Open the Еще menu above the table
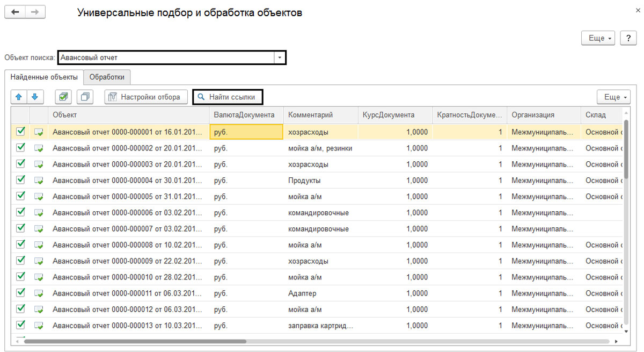Image resolution: width=644 pixels, height=352 pixels. pyautogui.click(x=613, y=97)
